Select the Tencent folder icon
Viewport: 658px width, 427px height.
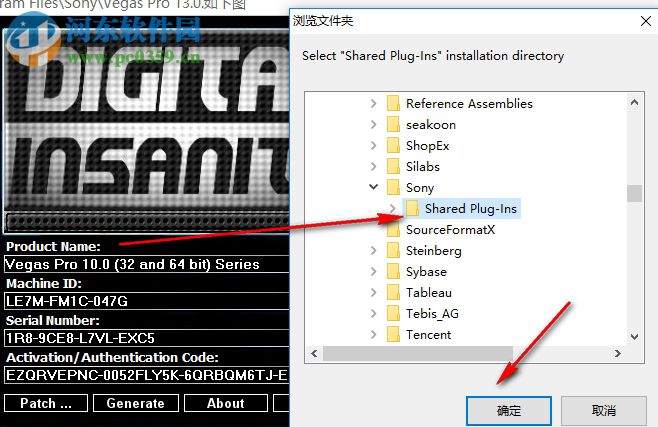click(393, 334)
